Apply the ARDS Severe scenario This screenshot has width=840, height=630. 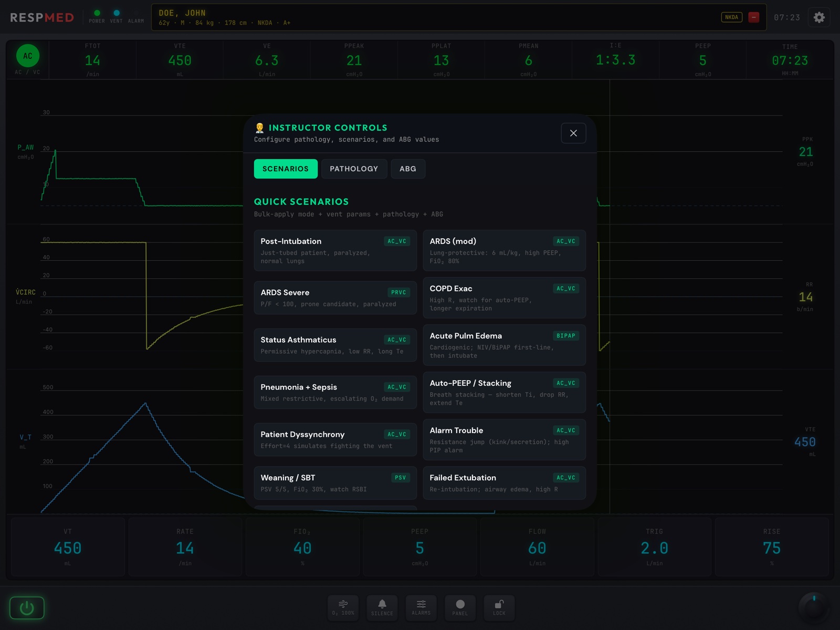(335, 298)
